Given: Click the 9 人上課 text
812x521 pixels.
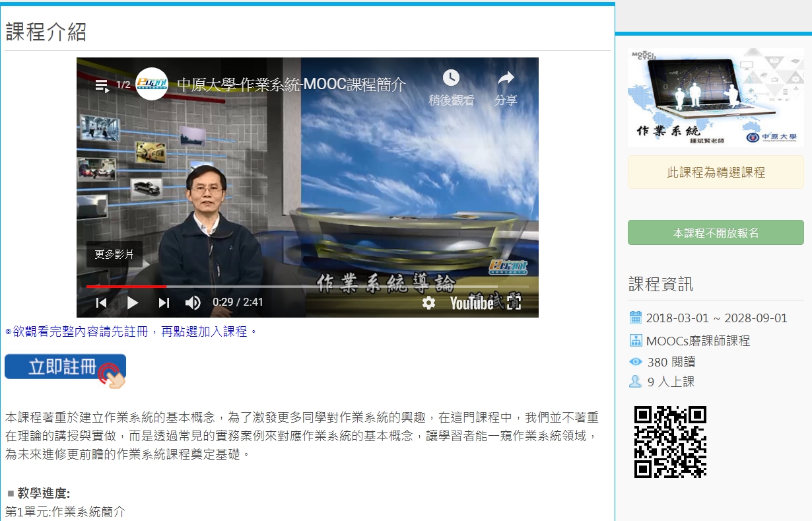Looking at the screenshot, I should (671, 382).
